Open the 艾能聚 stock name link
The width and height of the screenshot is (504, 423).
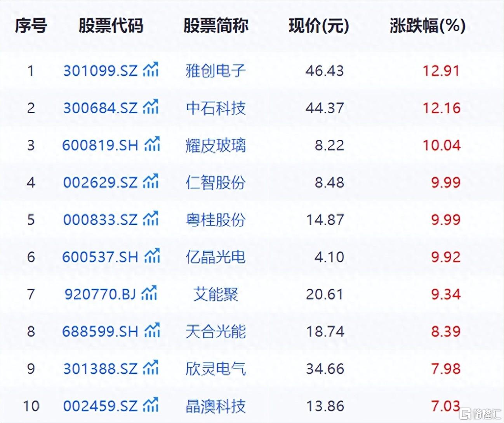point(216,294)
